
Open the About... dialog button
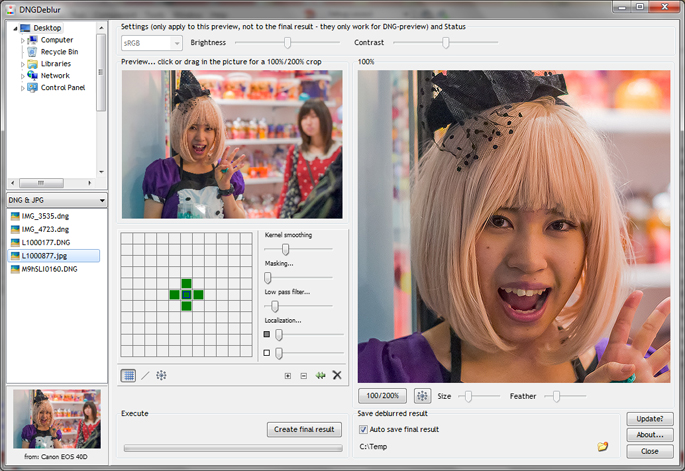650,435
